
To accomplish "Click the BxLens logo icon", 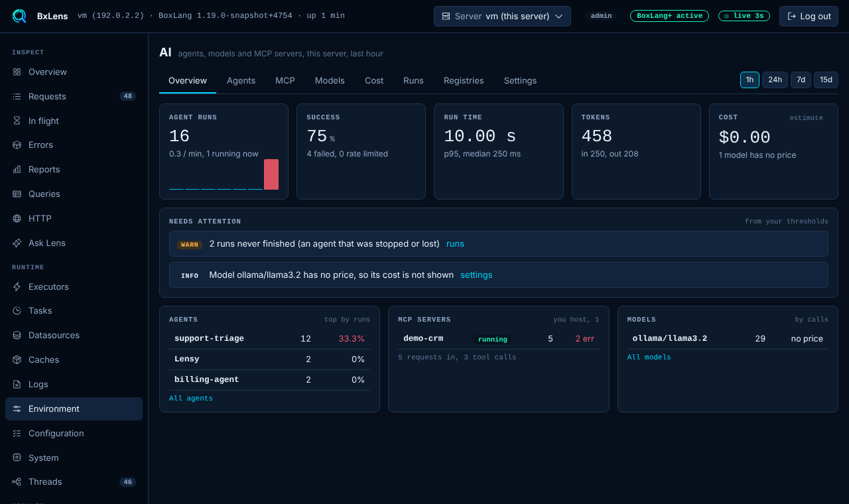I will (x=19, y=16).
